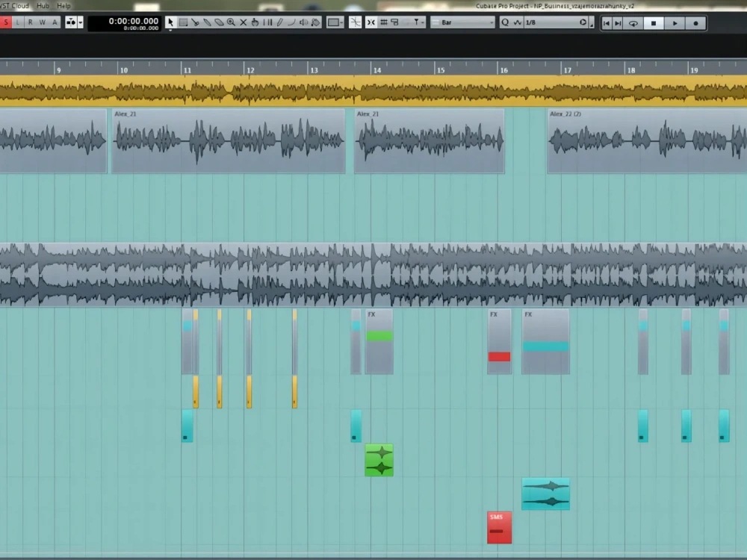
Task: Toggle the Snap on/off button
Action: [371, 22]
